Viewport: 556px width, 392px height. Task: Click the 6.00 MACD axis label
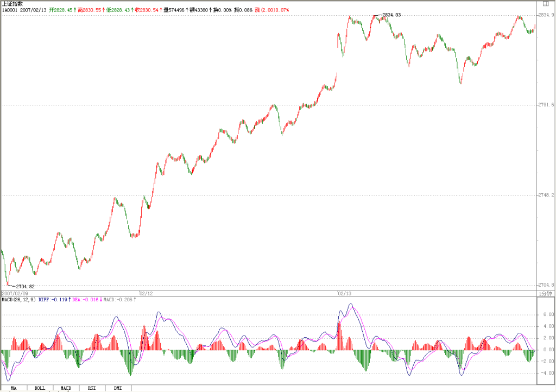point(548,314)
